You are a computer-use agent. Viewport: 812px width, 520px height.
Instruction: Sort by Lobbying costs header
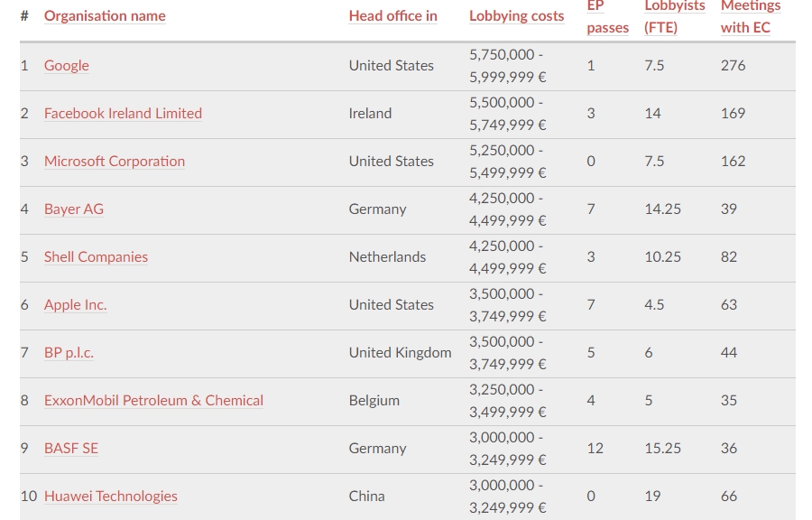[516, 16]
